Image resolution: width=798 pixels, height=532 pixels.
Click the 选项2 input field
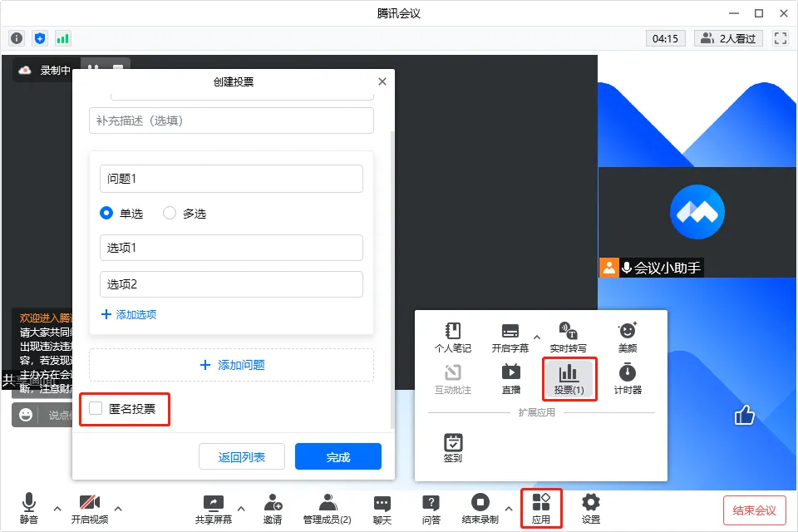[x=232, y=284]
